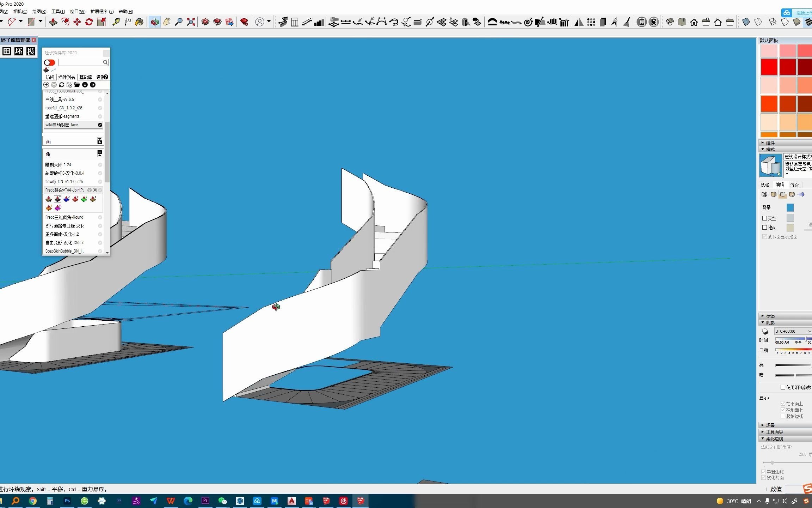Select the Rotate tool
This screenshot has height=508, width=812.
tap(89, 22)
